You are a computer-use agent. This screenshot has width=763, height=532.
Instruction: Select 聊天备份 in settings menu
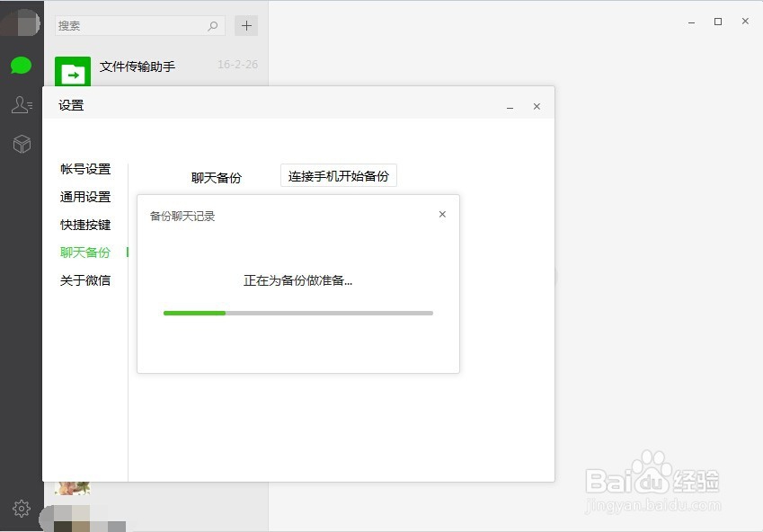[85, 253]
